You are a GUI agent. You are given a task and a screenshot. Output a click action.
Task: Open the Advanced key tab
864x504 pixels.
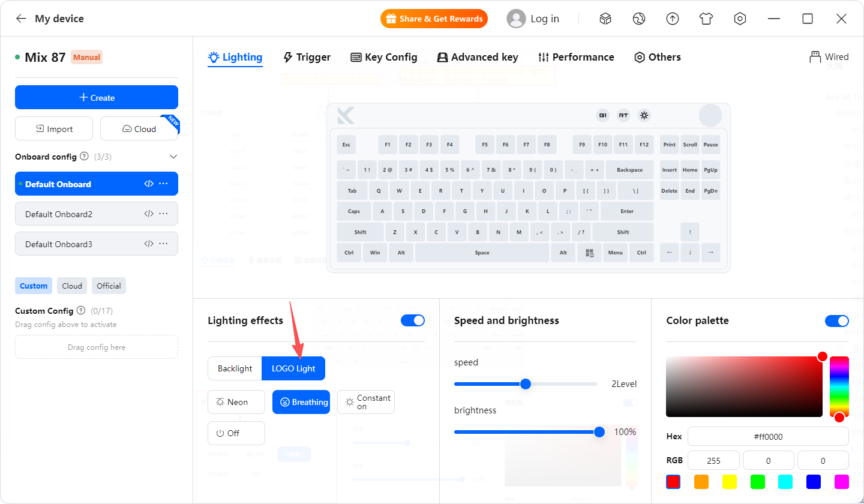[478, 57]
